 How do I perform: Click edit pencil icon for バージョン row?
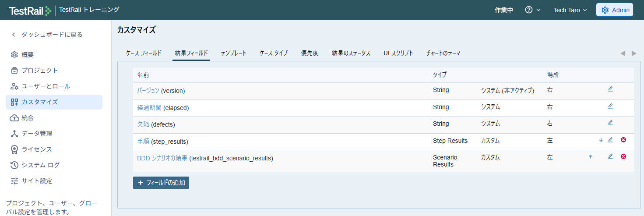click(x=610, y=89)
